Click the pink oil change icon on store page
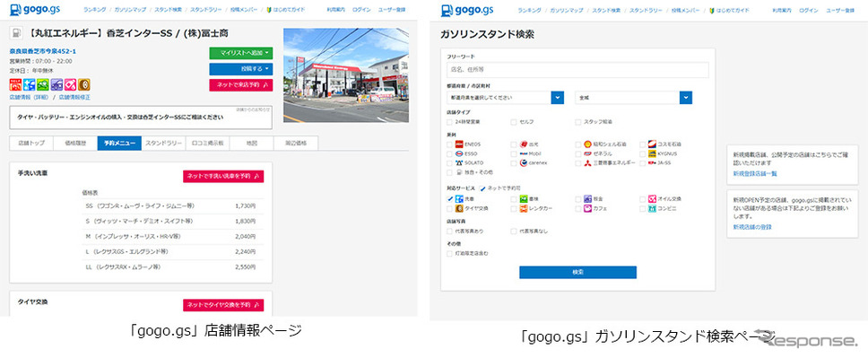Viewport: 868px width, 358px height. 70,84
